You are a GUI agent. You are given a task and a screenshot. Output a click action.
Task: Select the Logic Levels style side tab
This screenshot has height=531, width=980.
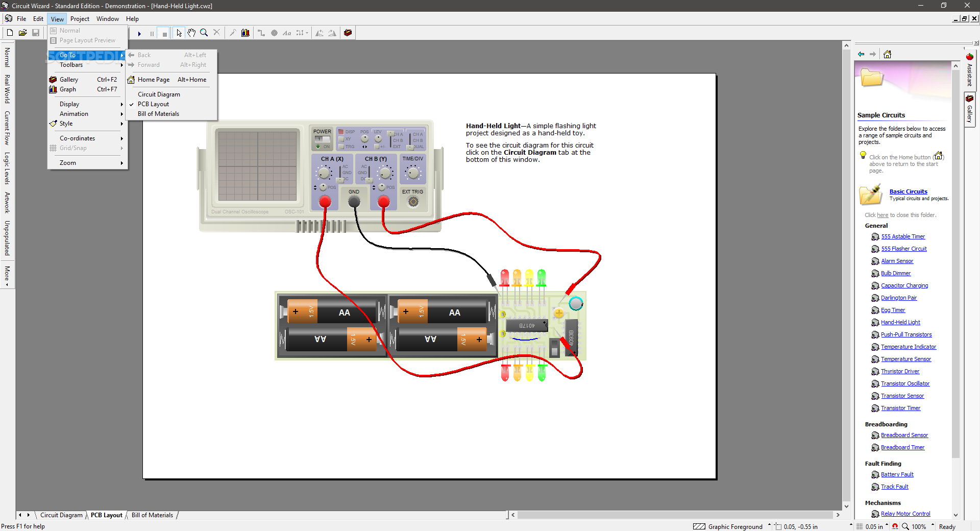tap(7, 168)
